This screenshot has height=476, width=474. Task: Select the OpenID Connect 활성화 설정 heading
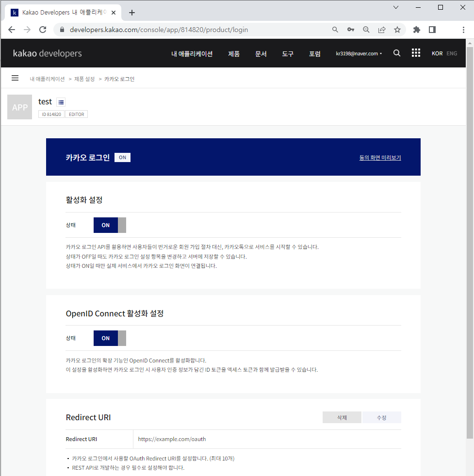click(x=114, y=313)
